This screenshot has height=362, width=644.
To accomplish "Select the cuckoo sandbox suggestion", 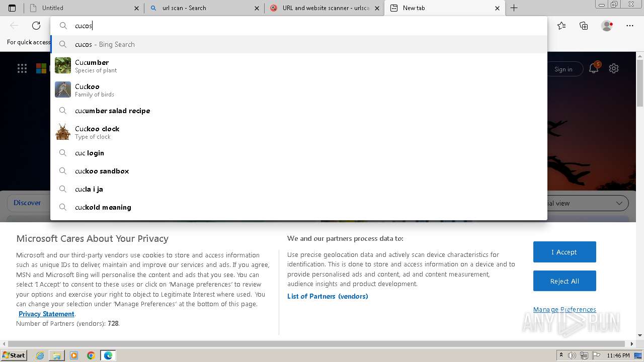I will point(298,171).
